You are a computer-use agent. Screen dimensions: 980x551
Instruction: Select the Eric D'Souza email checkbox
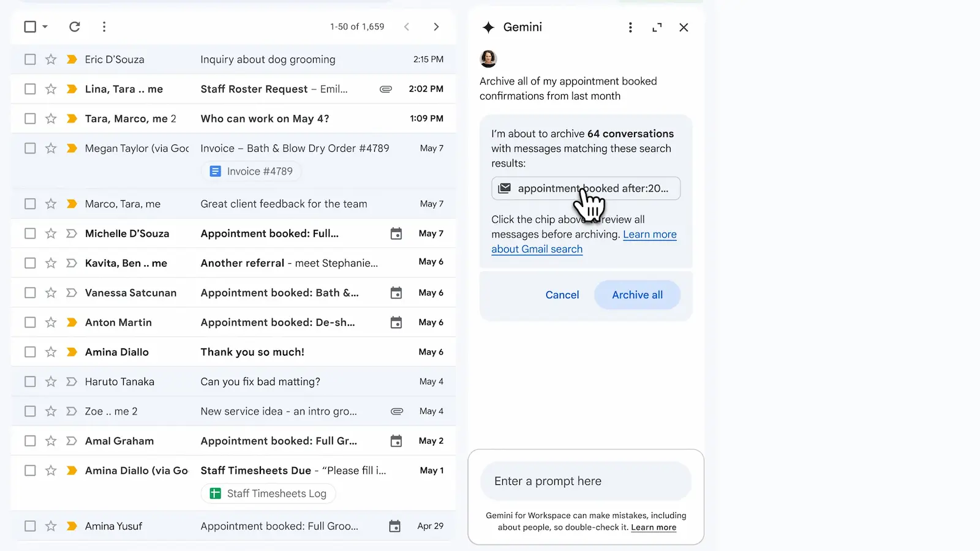pyautogui.click(x=30, y=59)
